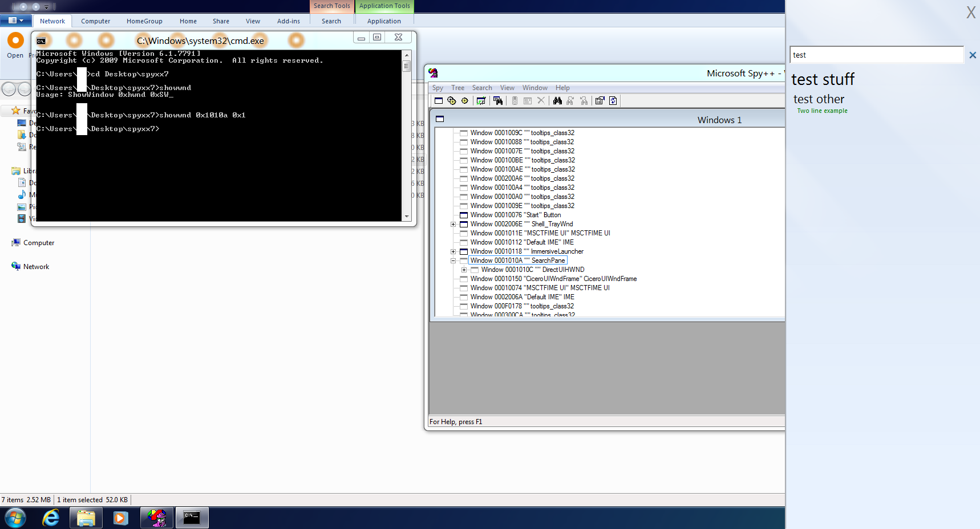Open the Properties icon in Spy++ toolbar
980x529 pixels.
[600, 101]
